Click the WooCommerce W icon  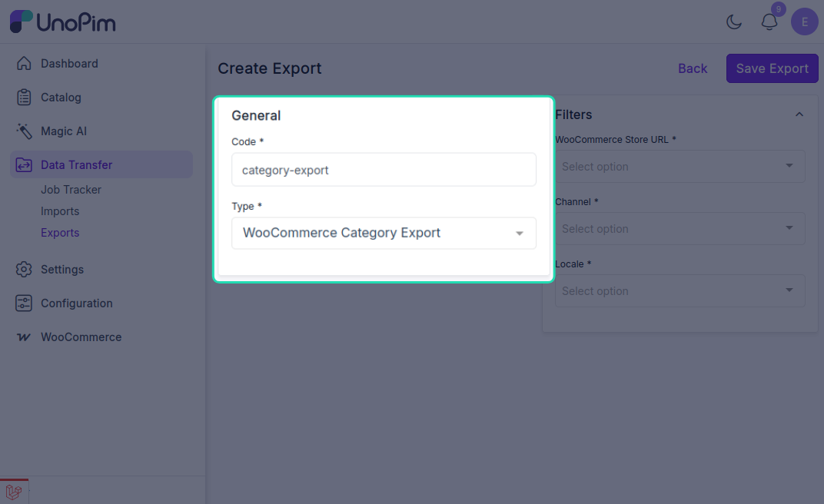(x=24, y=337)
